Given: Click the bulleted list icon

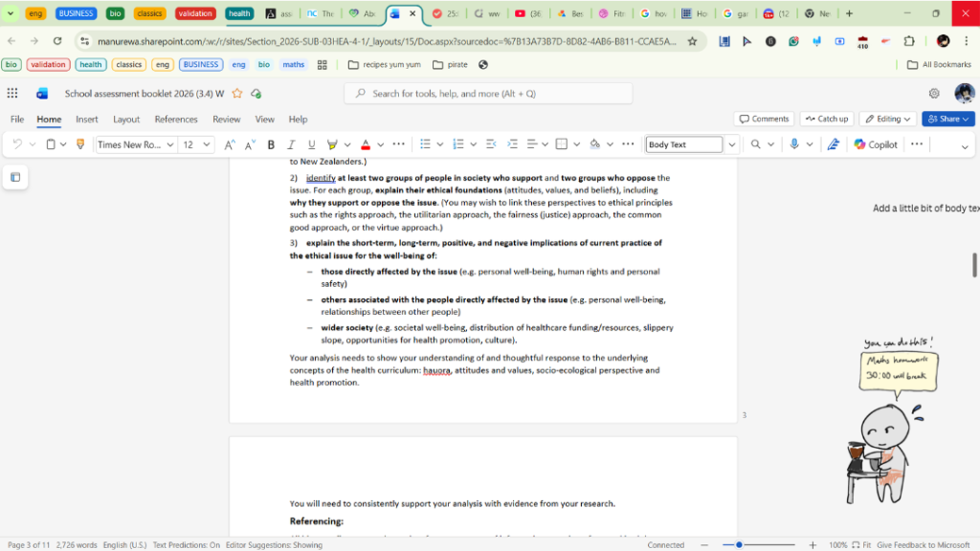Looking at the screenshot, I should (x=425, y=144).
